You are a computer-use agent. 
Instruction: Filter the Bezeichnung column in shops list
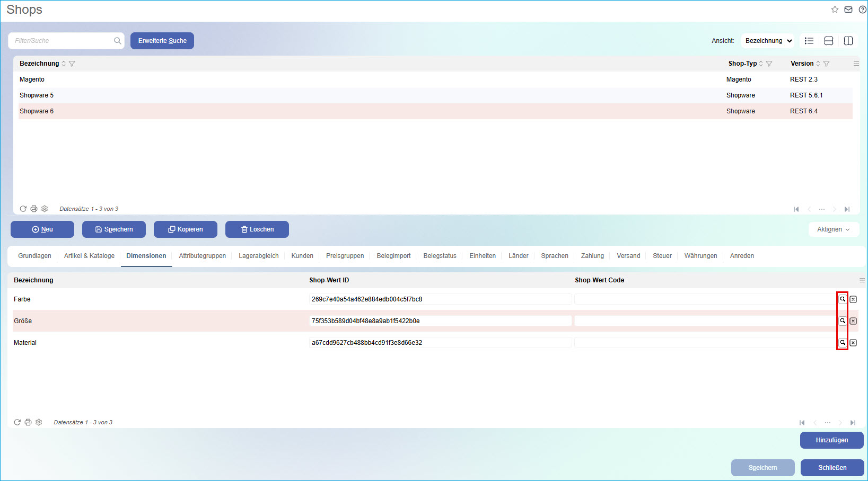72,64
